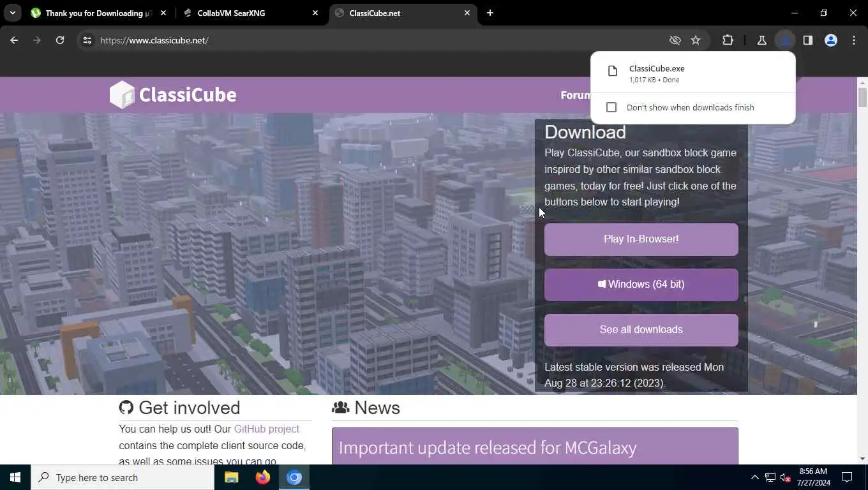Click muted volume icon in tray
868x490 pixels.
coord(785,477)
